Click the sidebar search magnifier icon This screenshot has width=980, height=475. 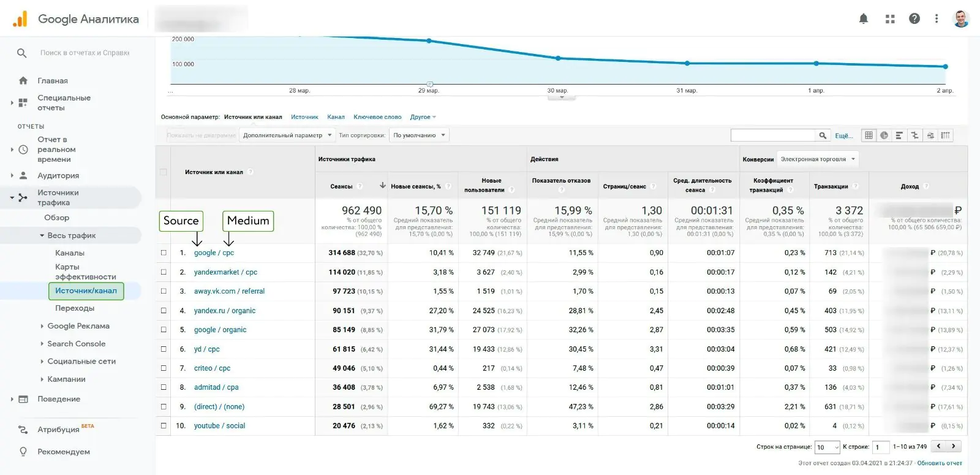pyautogui.click(x=21, y=53)
